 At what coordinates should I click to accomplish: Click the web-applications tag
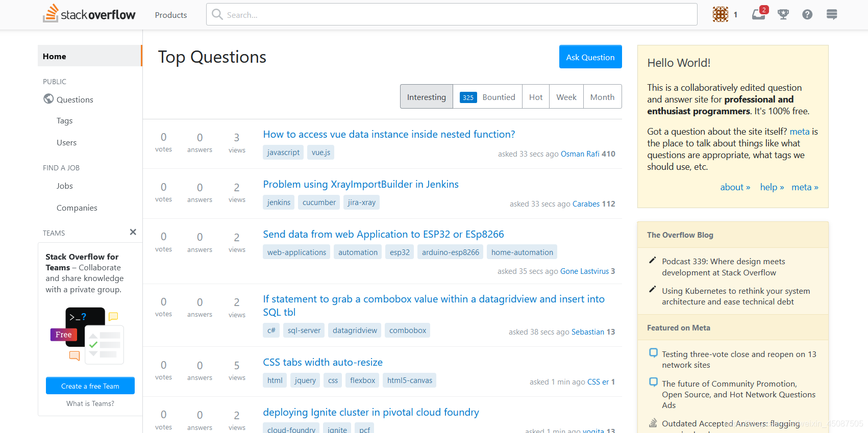296,252
